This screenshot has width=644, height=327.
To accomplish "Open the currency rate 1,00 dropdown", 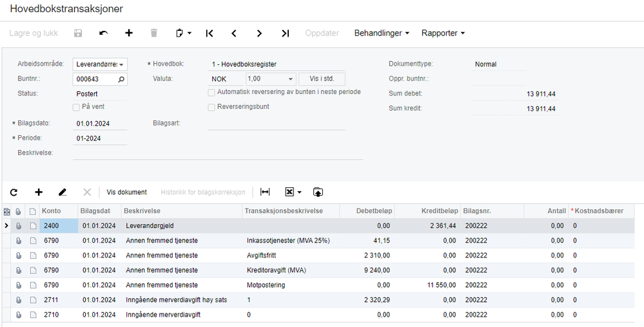I will pyautogui.click(x=271, y=79).
